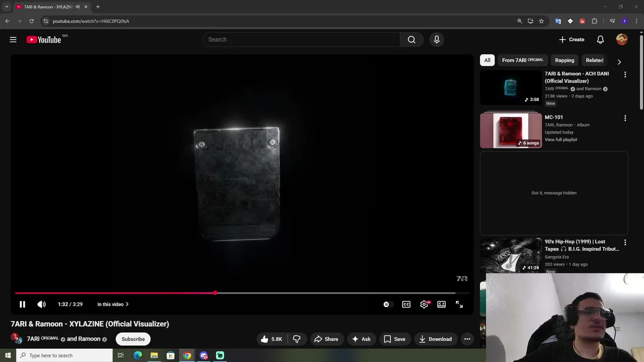Enter full screen mode
This screenshot has height=362, width=644.
(x=459, y=304)
